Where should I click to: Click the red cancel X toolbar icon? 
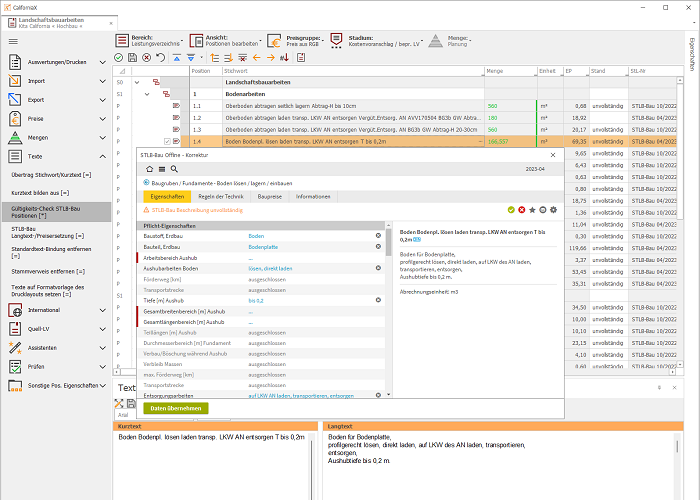click(146, 58)
